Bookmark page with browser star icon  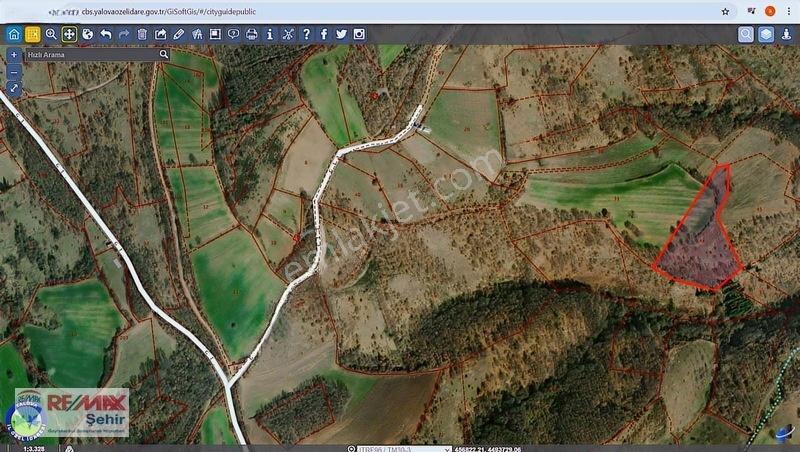pyautogui.click(x=725, y=11)
